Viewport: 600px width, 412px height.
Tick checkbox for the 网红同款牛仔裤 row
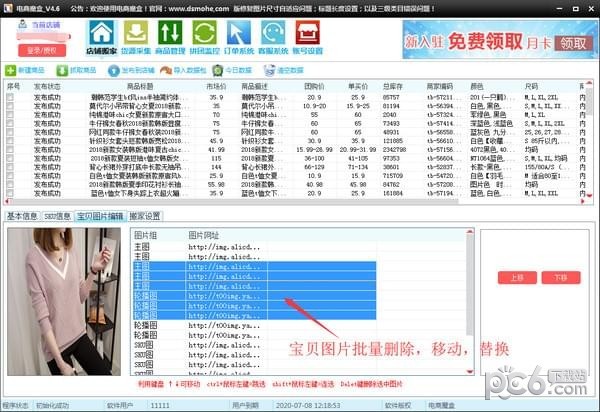(x=10, y=132)
